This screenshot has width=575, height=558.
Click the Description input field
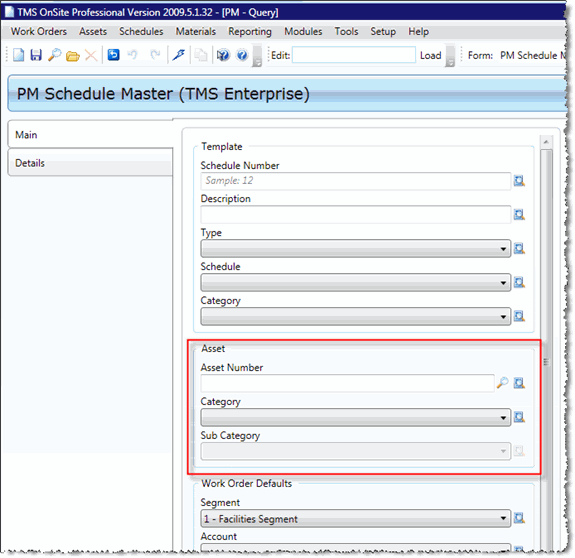[355, 214]
